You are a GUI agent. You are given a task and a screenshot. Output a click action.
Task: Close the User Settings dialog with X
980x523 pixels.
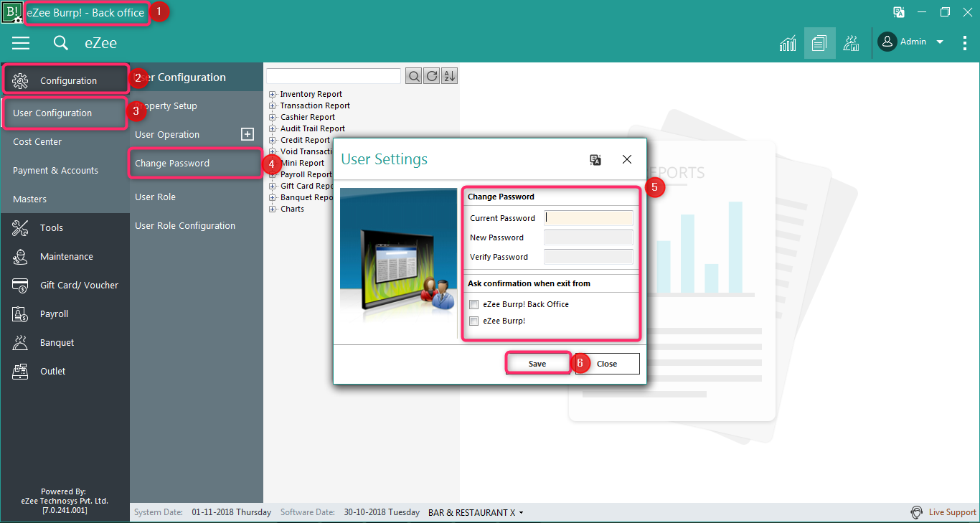(x=627, y=159)
